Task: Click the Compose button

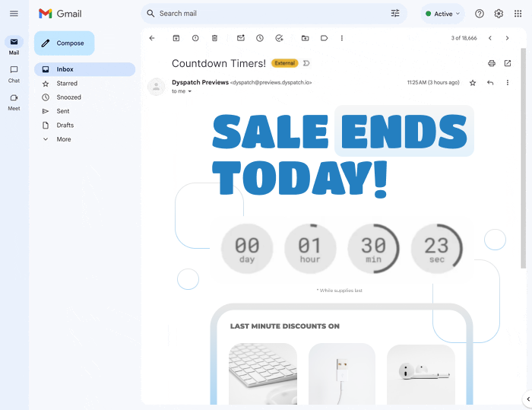Action: pyautogui.click(x=64, y=43)
